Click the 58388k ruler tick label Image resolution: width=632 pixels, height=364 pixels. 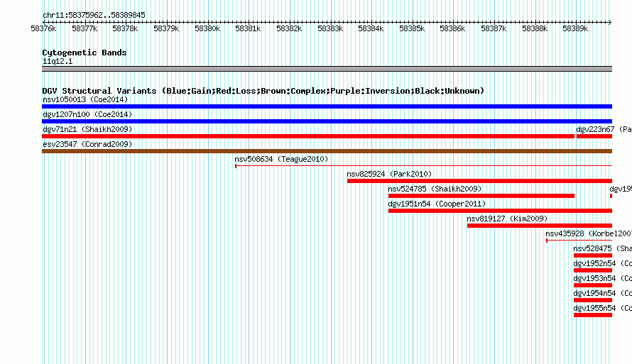(x=535, y=28)
